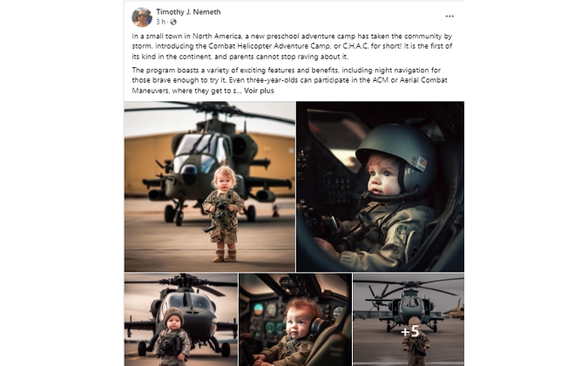
Task: Open Timothy J. Nemeth's profile name link
Action: (x=188, y=12)
